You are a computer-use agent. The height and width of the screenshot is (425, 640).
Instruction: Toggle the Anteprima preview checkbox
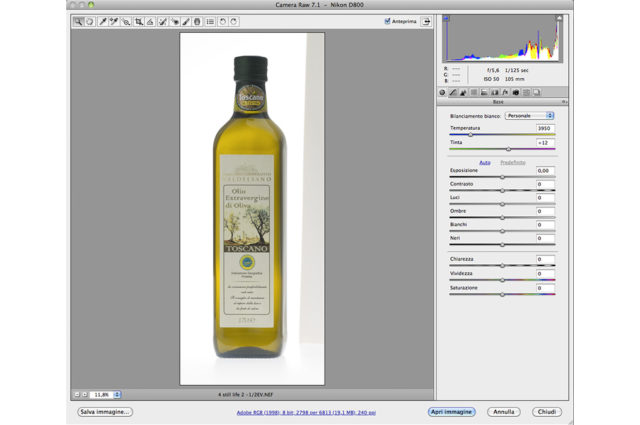pyautogui.click(x=387, y=21)
